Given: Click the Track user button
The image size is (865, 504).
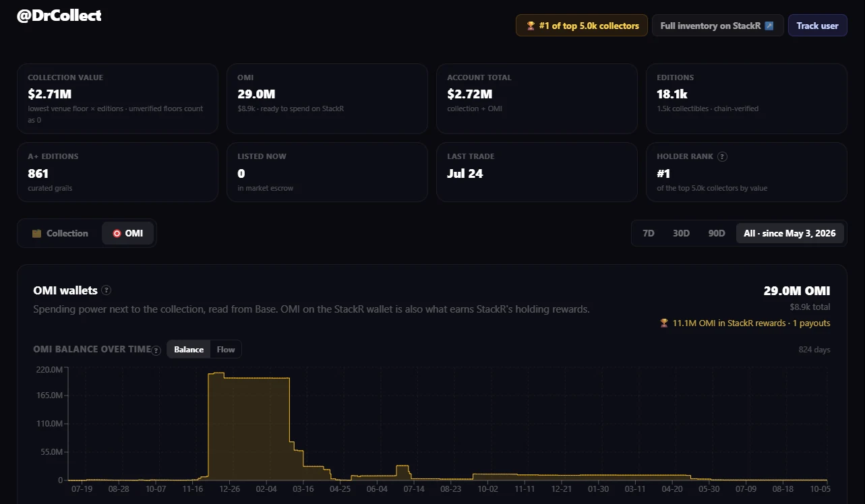Looking at the screenshot, I should point(817,26).
